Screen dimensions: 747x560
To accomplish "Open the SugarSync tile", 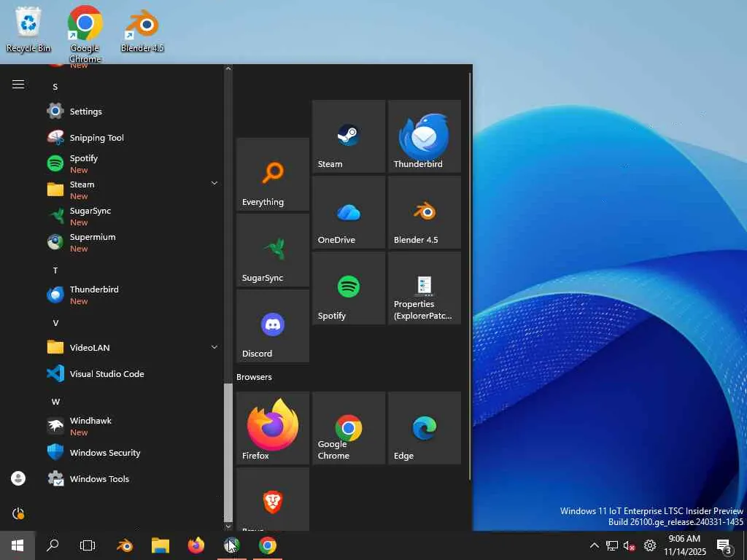I will pos(273,250).
